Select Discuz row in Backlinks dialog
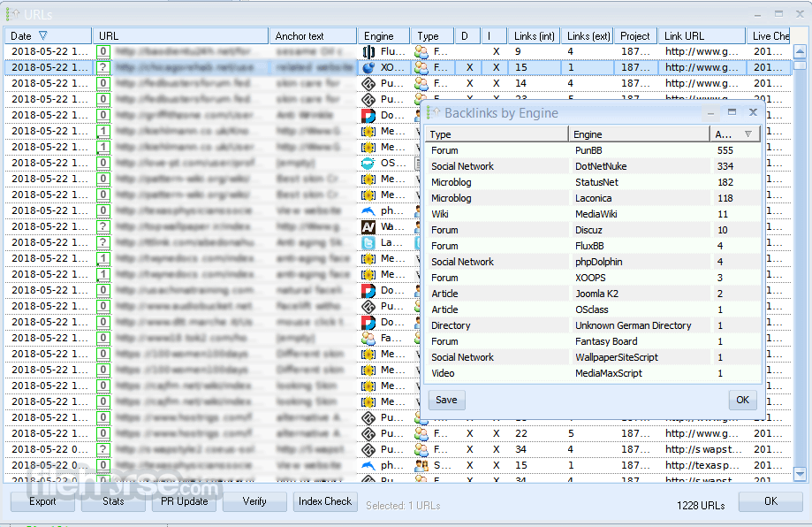 point(593,230)
